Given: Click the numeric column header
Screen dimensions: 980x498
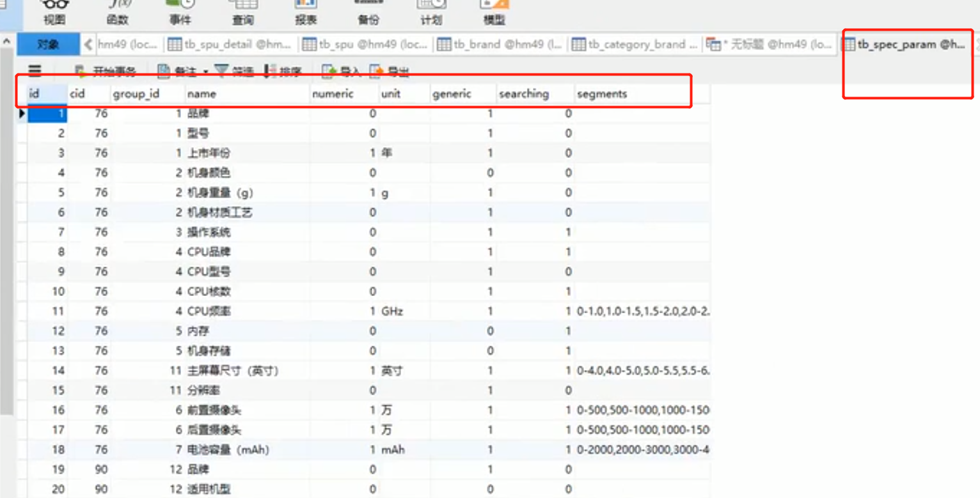Looking at the screenshot, I should point(344,93).
